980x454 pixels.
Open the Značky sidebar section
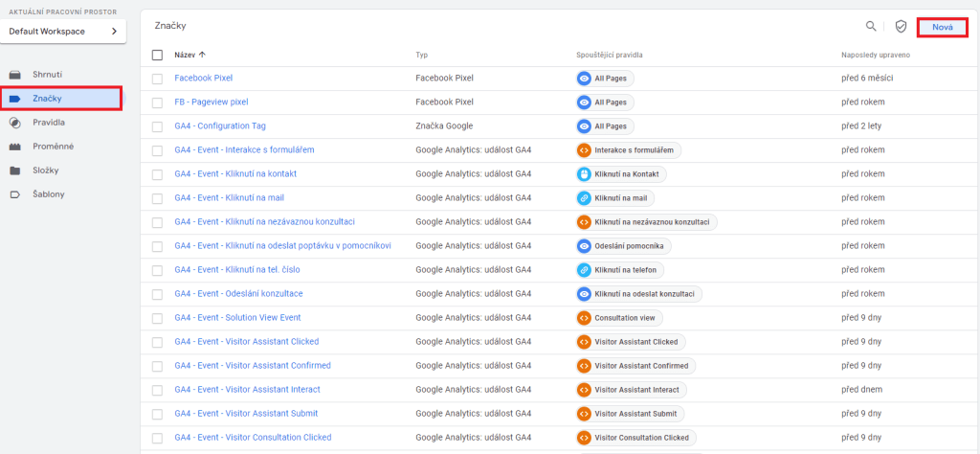click(x=48, y=99)
